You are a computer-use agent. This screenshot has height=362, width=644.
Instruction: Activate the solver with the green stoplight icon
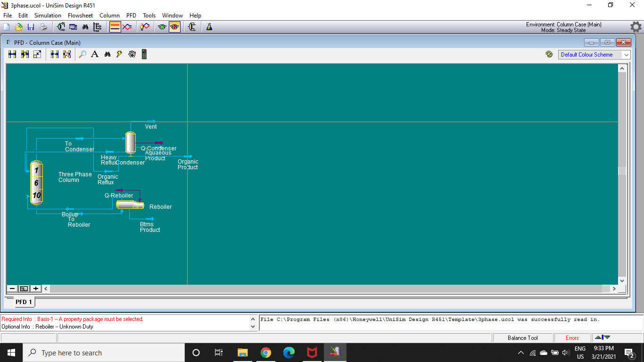[162, 27]
